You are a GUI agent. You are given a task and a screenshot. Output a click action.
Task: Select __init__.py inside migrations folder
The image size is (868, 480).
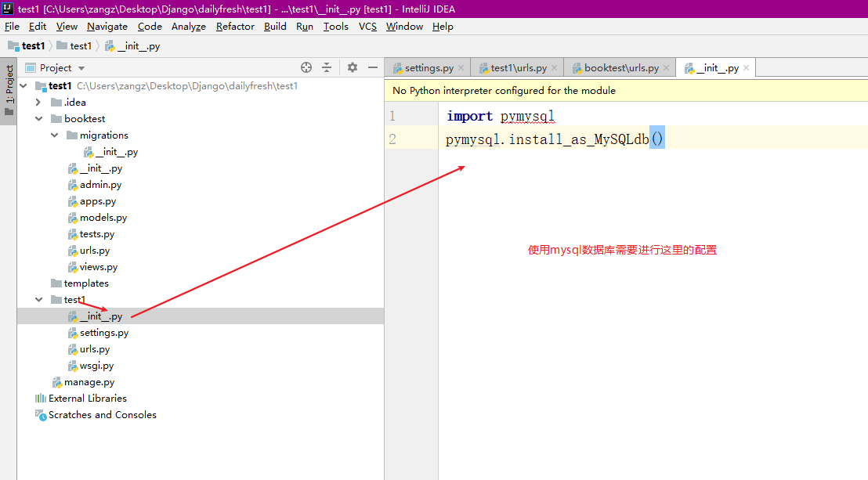(110, 152)
